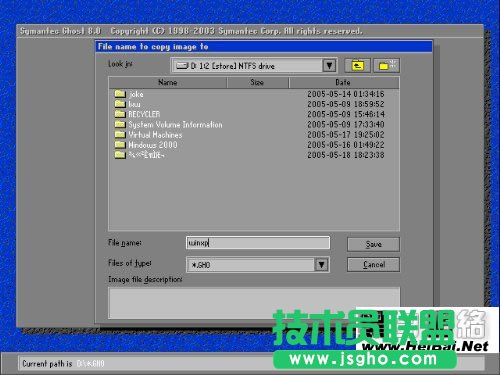Viewport: 500px width, 375px height.
Task: Click the drive icon in Look in box
Action: (x=182, y=66)
